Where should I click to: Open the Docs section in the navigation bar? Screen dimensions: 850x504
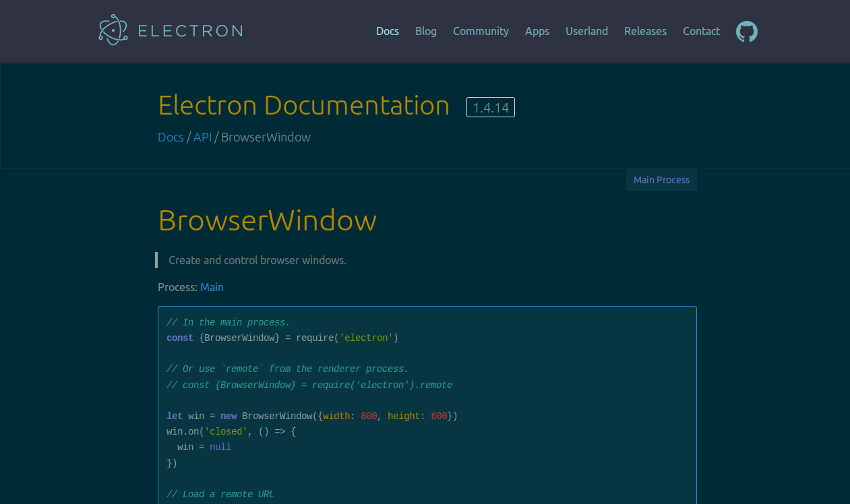pyautogui.click(x=388, y=31)
